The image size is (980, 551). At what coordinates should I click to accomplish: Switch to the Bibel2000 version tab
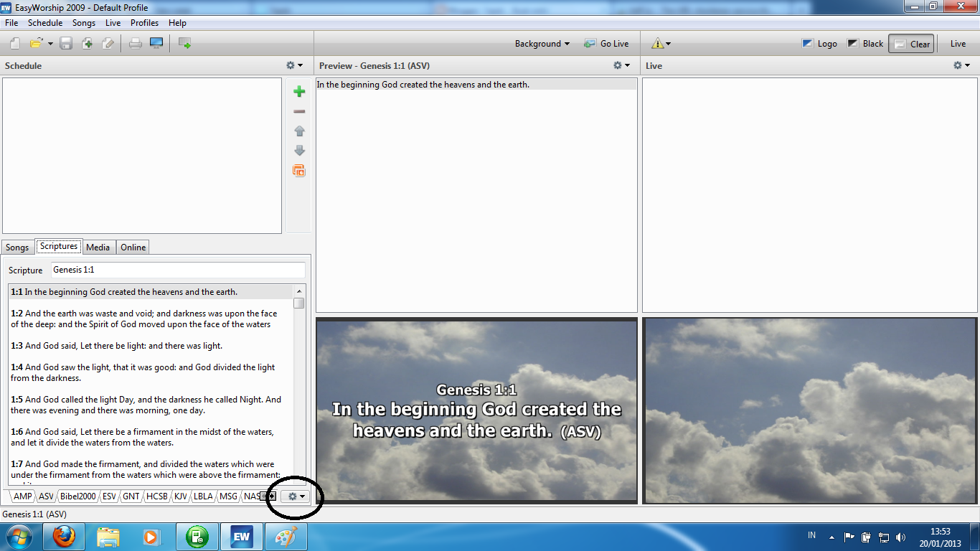click(78, 496)
